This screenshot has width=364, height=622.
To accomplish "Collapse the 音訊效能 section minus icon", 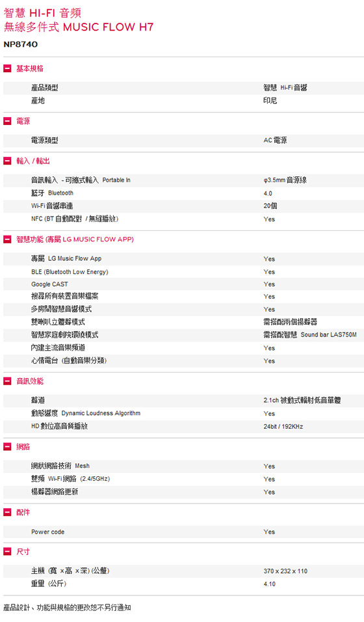I will click(7, 381).
